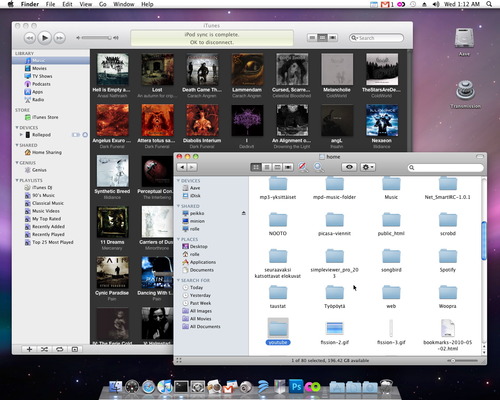Switch Finder to list view
The height and width of the screenshot is (400, 500).
click(x=267, y=167)
